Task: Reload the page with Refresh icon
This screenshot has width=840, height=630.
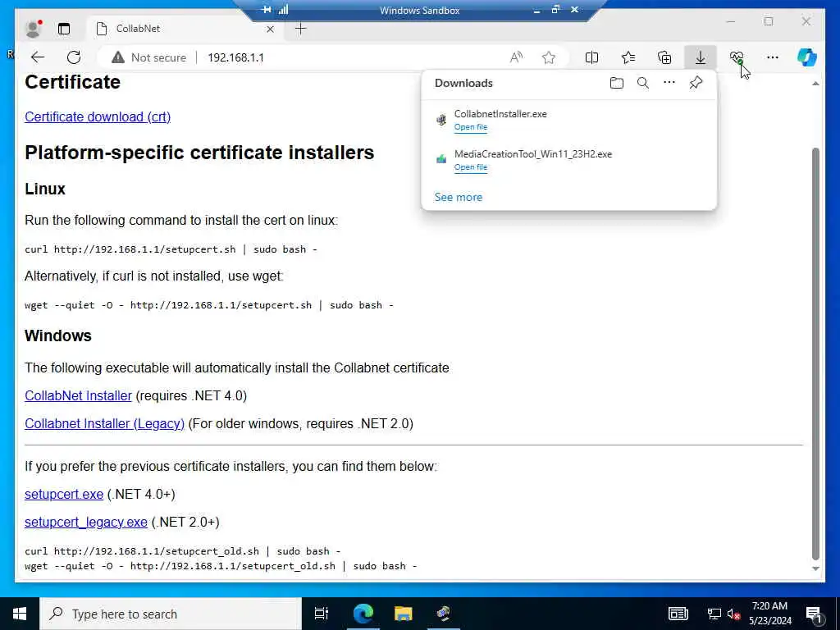Action: click(74, 57)
